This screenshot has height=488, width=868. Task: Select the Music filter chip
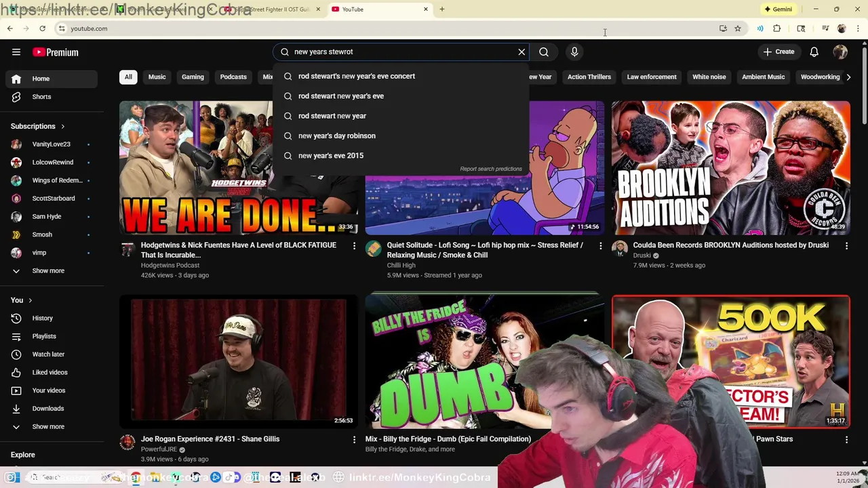pos(157,77)
